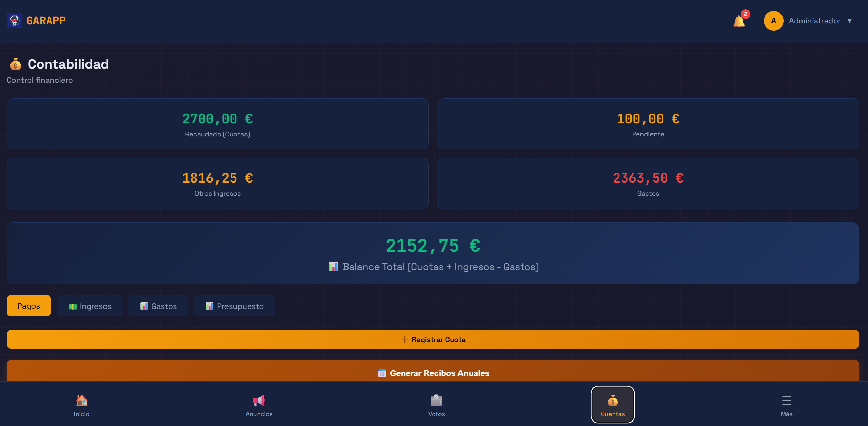The image size is (868, 426).
Task: Open the Presupuesto tab
Action: tap(234, 306)
